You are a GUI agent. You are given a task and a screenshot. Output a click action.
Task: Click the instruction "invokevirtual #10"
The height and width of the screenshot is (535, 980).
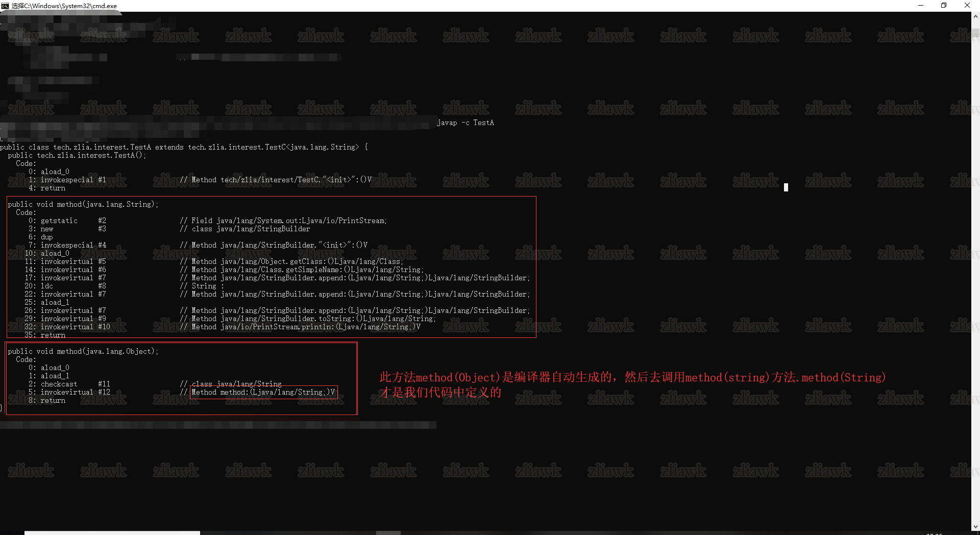click(76, 327)
